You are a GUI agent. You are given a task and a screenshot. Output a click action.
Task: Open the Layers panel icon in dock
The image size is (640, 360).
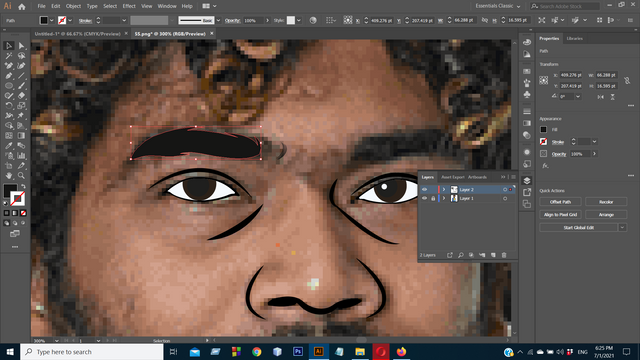click(x=527, y=181)
